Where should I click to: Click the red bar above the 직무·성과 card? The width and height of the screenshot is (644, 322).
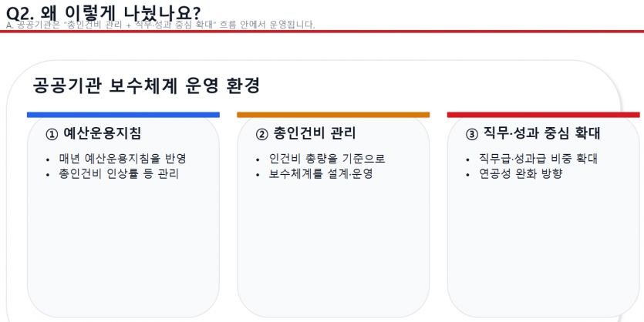(x=543, y=115)
